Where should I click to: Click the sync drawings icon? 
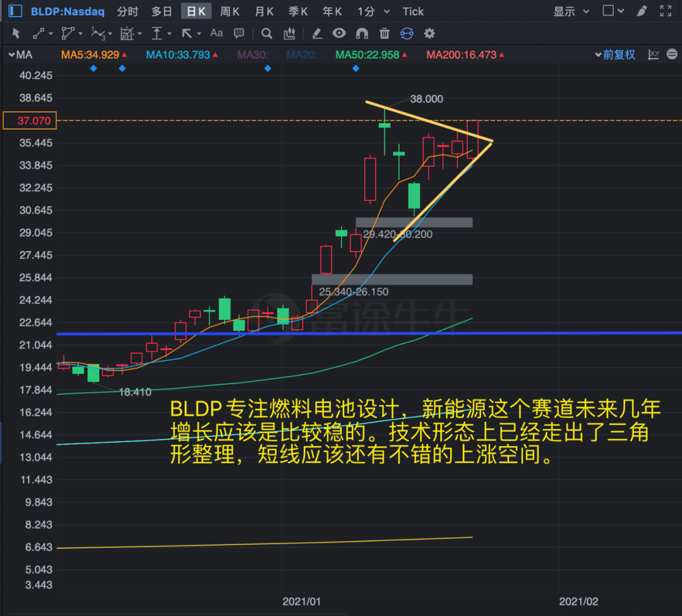tap(407, 33)
